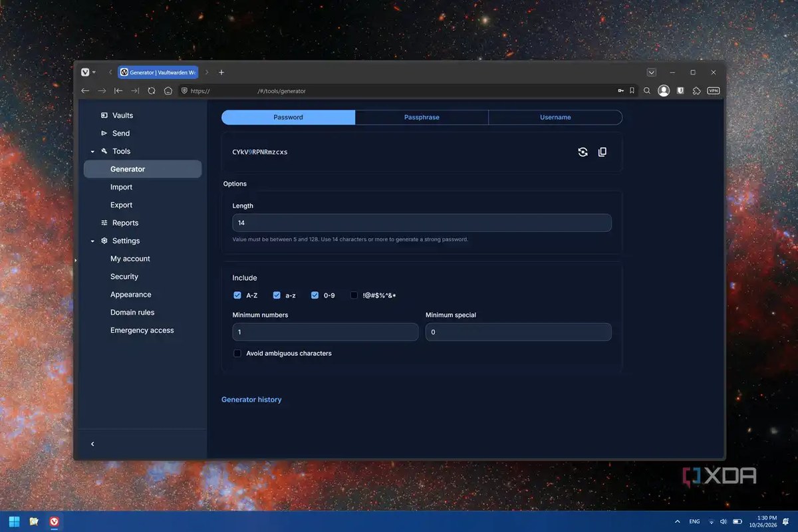The image size is (798, 532).
Task: Uncheck the a-z lowercase checkbox
Action: click(x=277, y=295)
